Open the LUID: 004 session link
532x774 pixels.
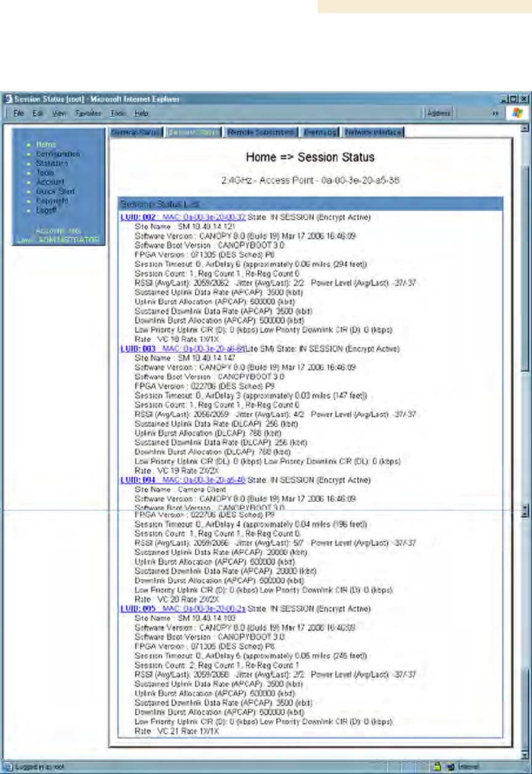[183, 479]
